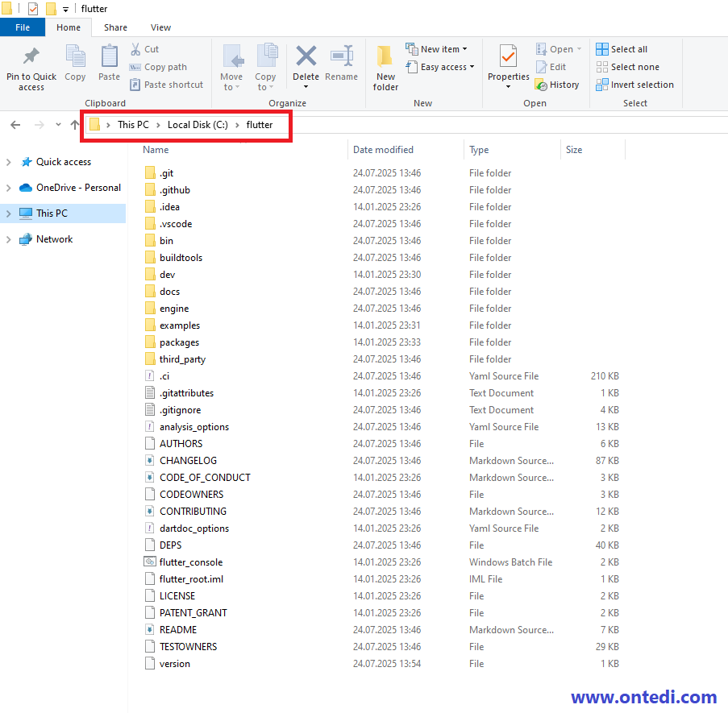This screenshot has height=713, width=728.
Task: Click the Open ribbon button
Action: pos(559,49)
